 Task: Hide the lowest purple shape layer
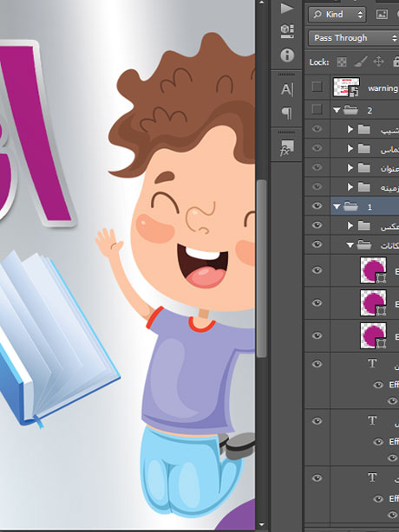pyautogui.click(x=317, y=335)
